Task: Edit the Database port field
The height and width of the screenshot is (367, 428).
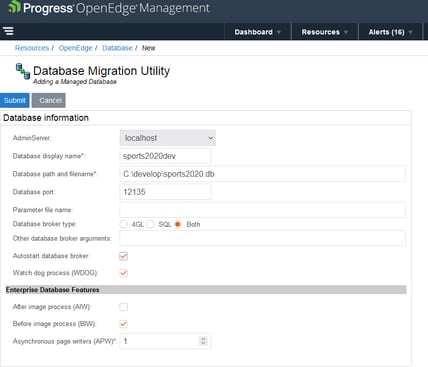Action: coord(165,192)
